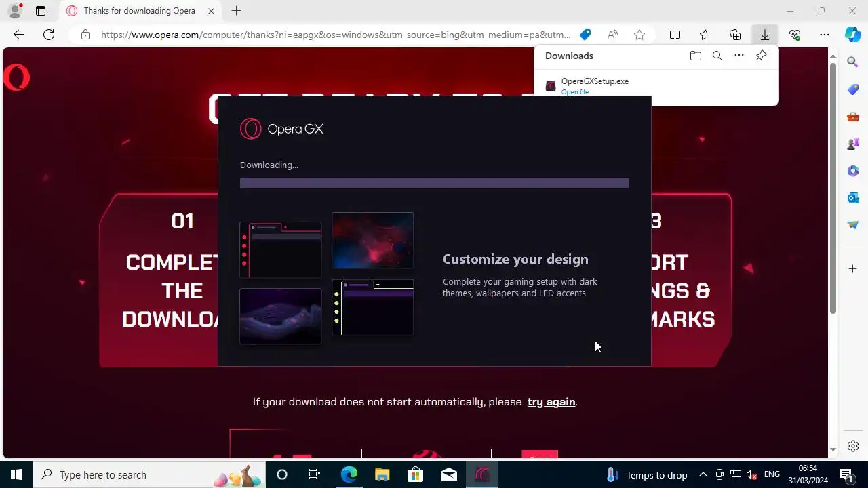
Task: Open Cortana circle icon on taskbar
Action: click(x=282, y=474)
